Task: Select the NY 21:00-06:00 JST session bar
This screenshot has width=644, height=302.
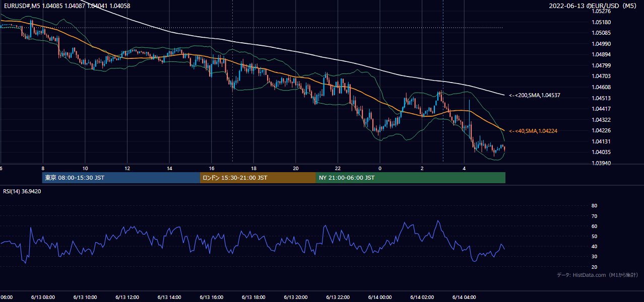Action: click(x=411, y=178)
